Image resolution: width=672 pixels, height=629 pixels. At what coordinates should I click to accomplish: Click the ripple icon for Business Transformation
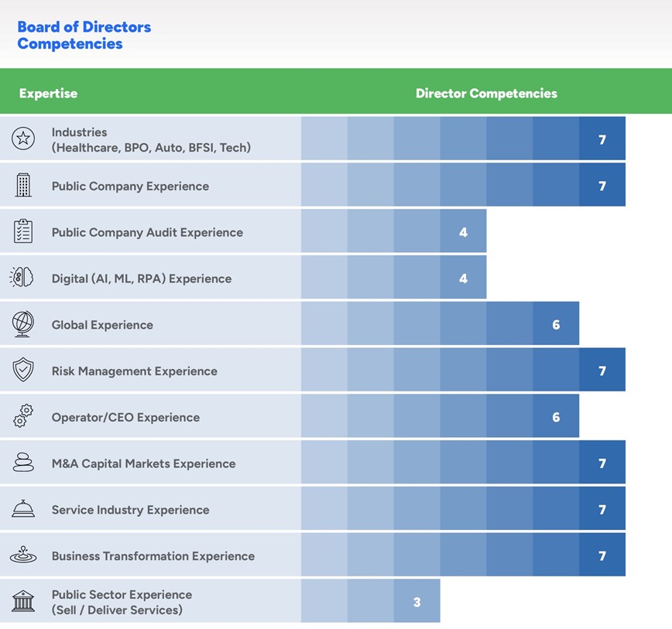click(23, 556)
